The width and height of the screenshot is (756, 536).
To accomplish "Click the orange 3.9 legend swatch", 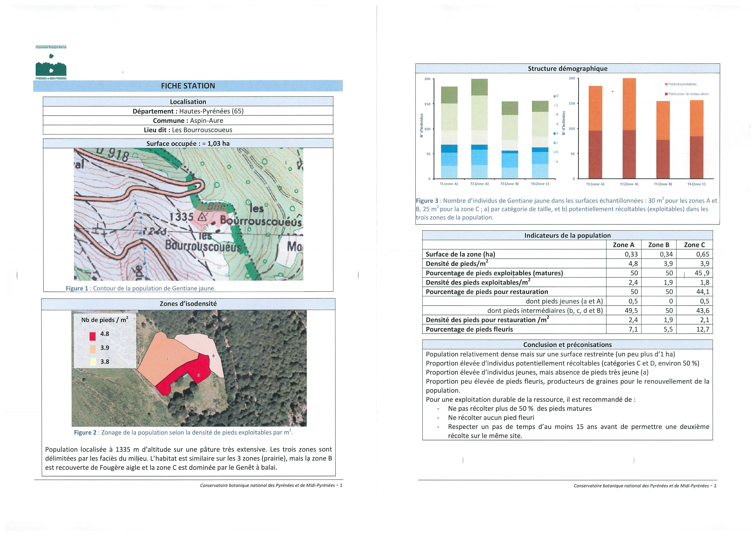I will point(93,349).
